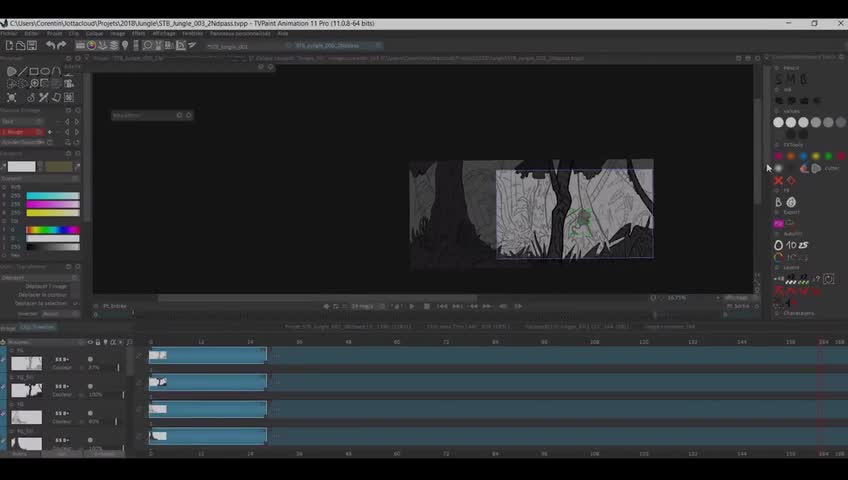The image size is (848, 480).
Task: Open the Aucun dropdown next to Inverser
Action: pos(60,314)
